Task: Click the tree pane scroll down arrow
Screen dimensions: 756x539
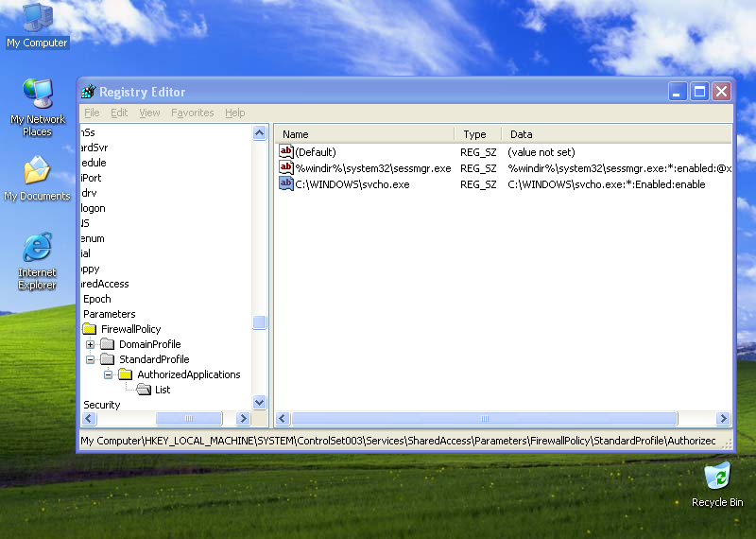Action: [x=259, y=402]
